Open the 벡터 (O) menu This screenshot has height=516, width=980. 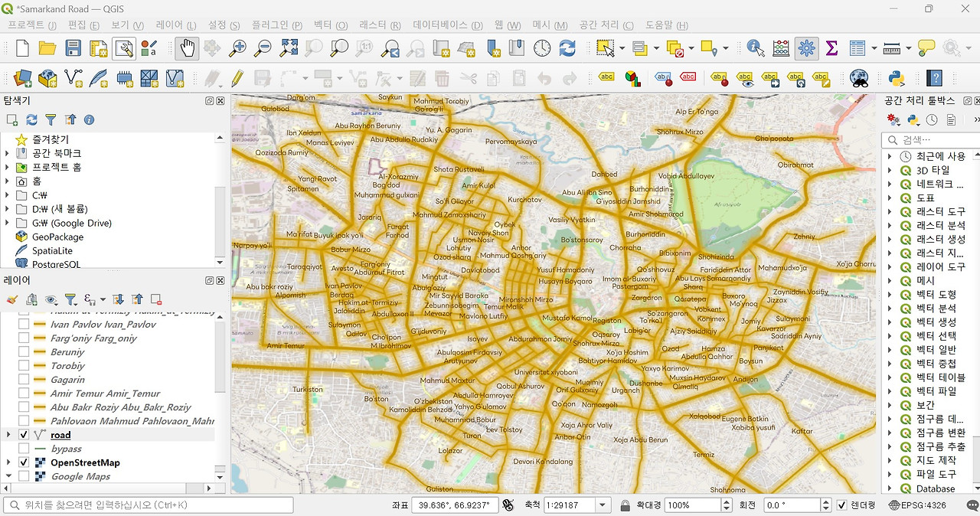pyautogui.click(x=330, y=25)
